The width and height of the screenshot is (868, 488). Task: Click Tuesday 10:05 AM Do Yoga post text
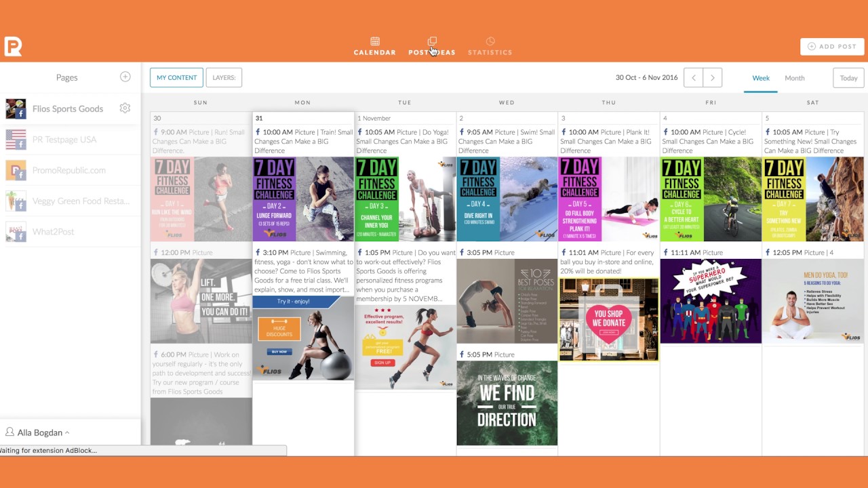(405, 142)
